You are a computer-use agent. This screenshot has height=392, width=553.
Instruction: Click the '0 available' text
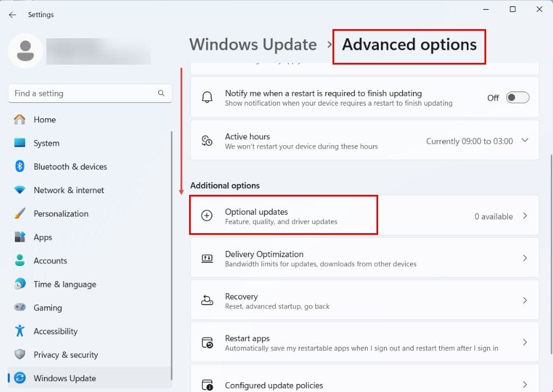tap(494, 217)
